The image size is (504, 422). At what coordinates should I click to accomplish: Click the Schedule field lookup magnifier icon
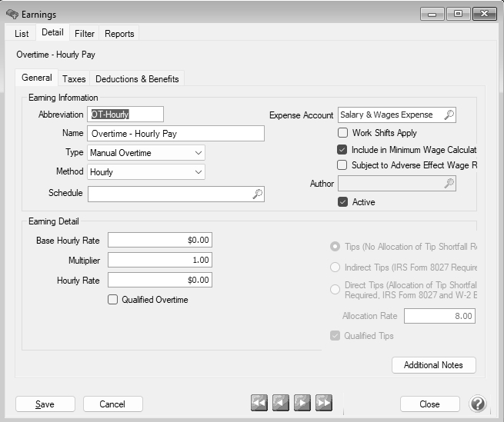tap(258, 194)
